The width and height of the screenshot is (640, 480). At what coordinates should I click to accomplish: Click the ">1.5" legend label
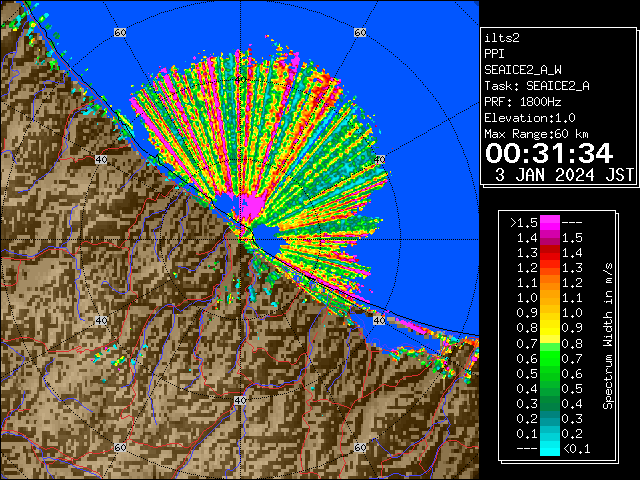523,223
